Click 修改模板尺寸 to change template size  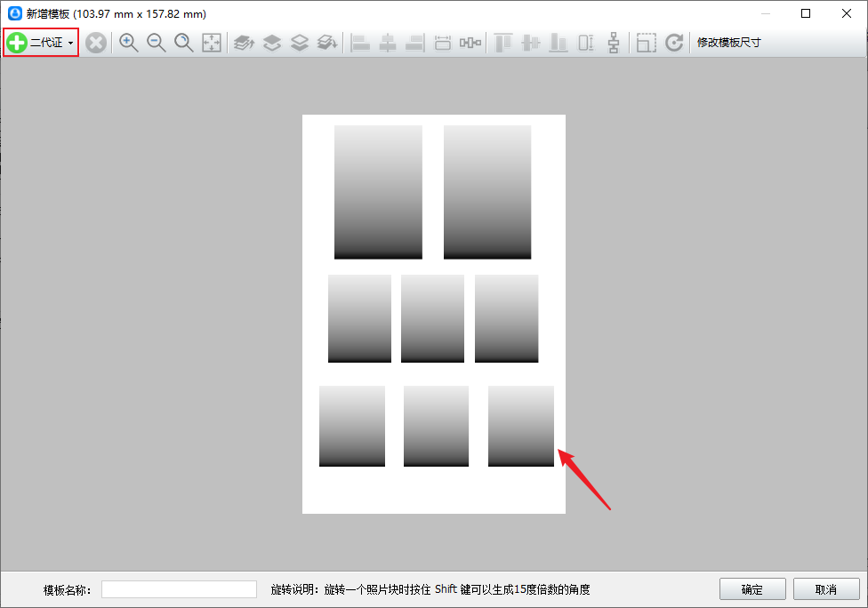(x=728, y=43)
